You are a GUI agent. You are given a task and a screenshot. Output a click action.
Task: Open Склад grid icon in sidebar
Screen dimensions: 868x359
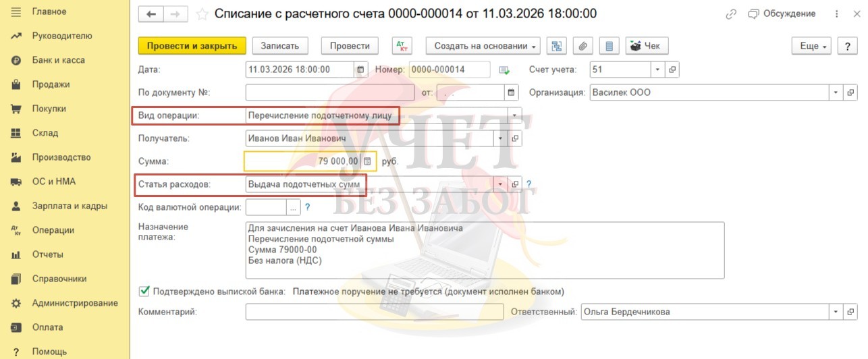[16, 133]
